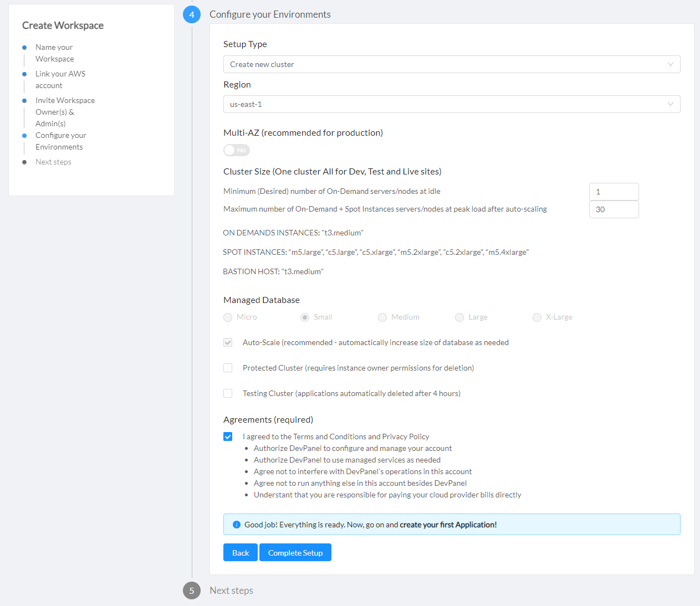Click the Back button
Screen dimensions: 700x606
241,553
